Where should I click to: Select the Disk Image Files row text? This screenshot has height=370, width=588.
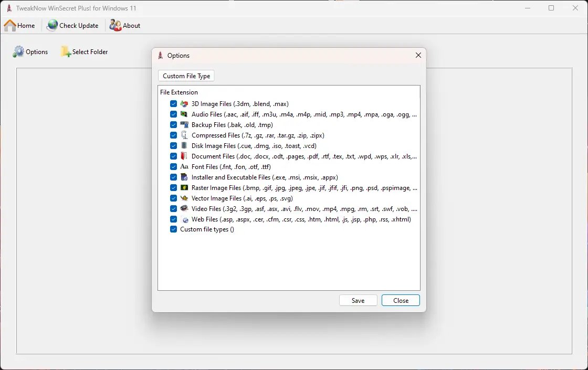254,146
